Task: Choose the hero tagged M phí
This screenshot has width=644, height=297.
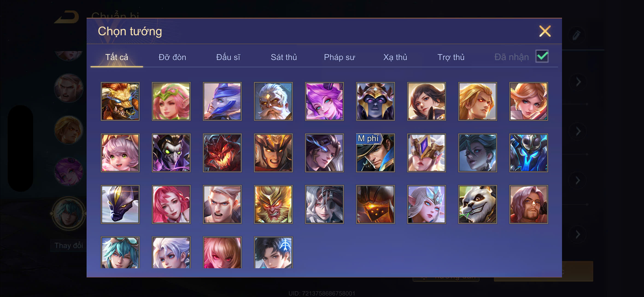Action: coord(375,153)
